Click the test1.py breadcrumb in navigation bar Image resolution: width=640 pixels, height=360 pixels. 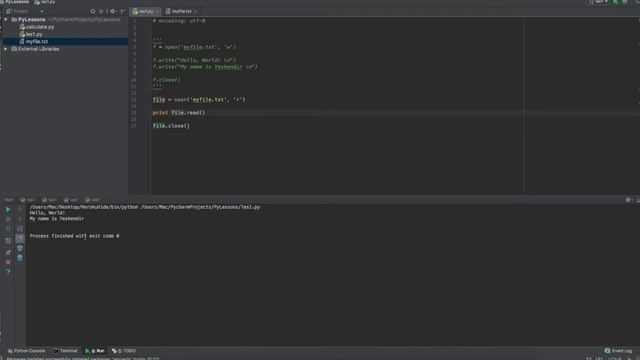pos(45,2)
